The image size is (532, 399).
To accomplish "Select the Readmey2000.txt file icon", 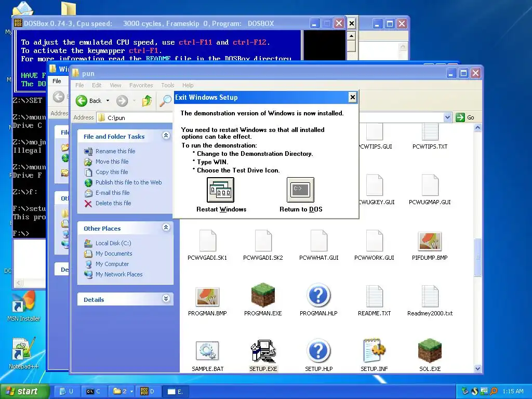I will [x=430, y=296].
